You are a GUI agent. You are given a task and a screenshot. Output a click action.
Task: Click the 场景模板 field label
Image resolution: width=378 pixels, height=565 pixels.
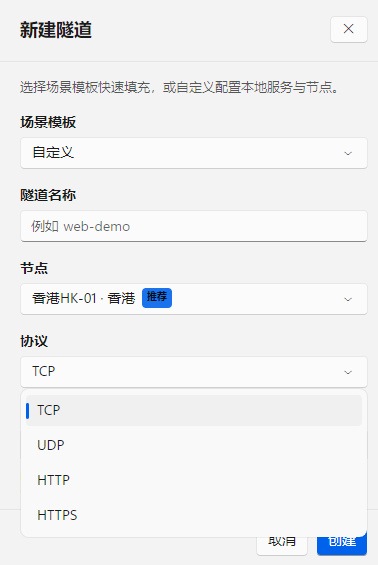(48, 122)
